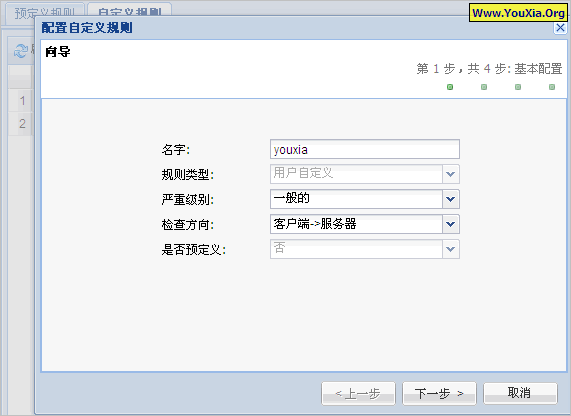Select row number 2 in background grid
571x416 pixels.
click(x=22, y=123)
